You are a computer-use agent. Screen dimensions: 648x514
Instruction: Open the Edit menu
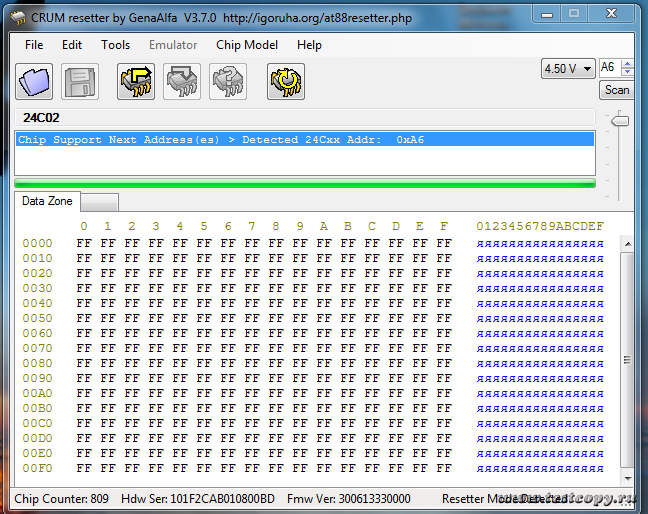point(72,45)
